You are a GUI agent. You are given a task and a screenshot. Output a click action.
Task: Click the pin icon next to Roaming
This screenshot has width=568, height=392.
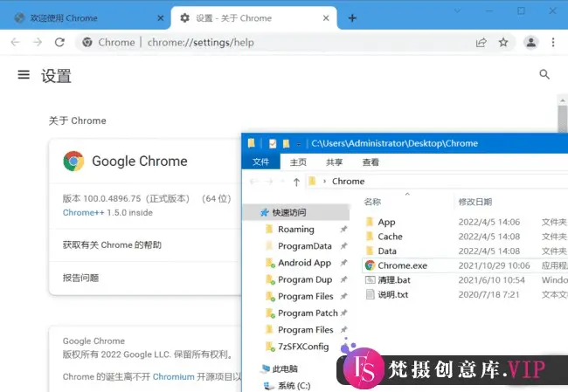(343, 229)
